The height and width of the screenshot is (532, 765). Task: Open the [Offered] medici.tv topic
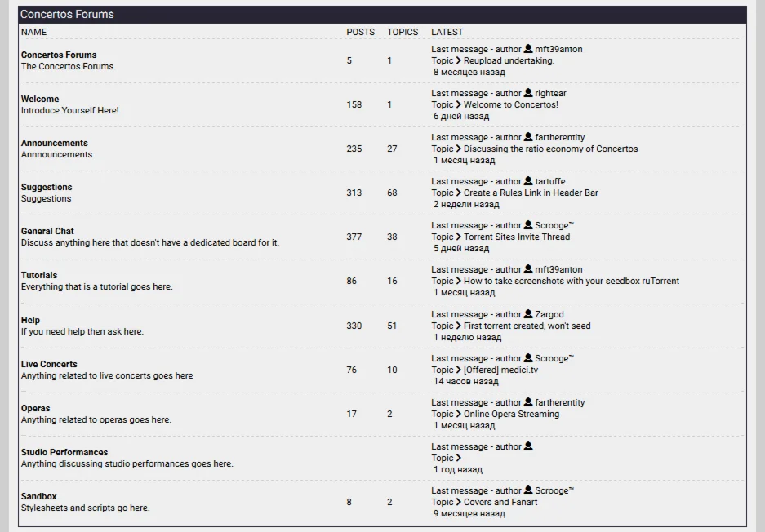point(500,370)
